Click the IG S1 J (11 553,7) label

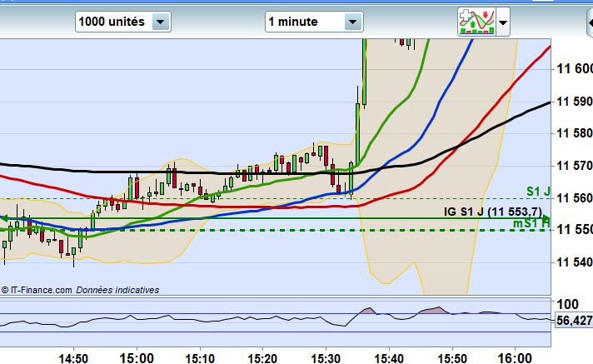coord(493,212)
